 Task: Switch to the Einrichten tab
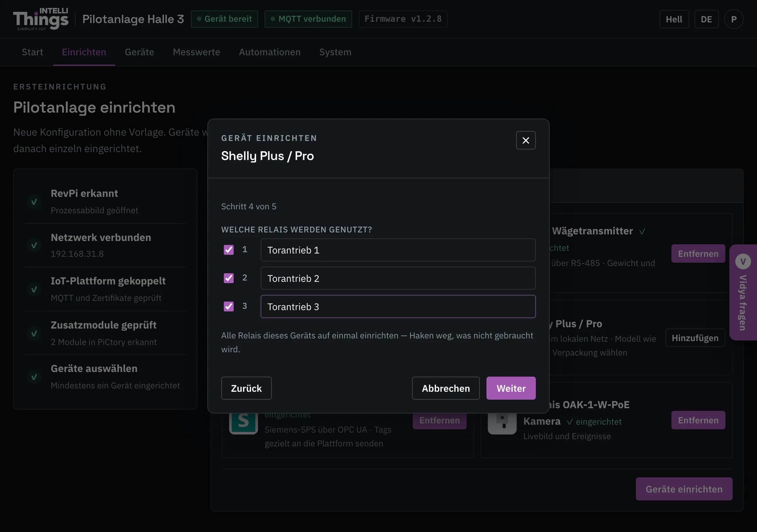tap(84, 52)
